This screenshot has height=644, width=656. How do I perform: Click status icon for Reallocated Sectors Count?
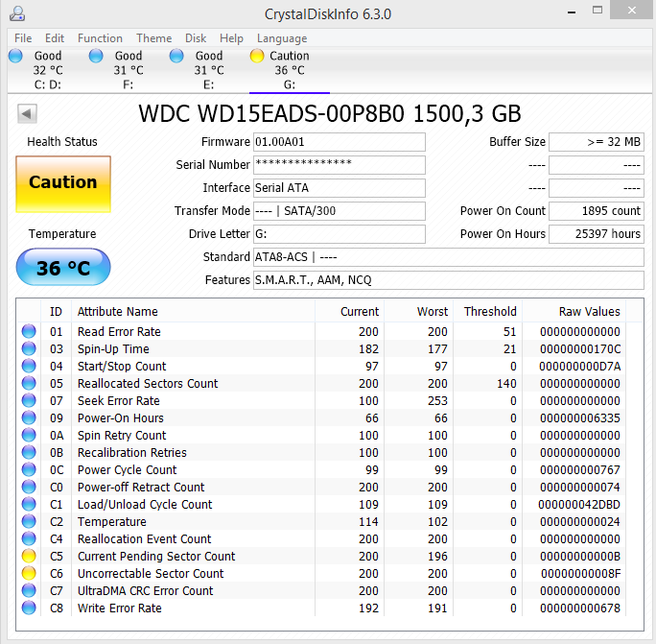[x=29, y=383]
